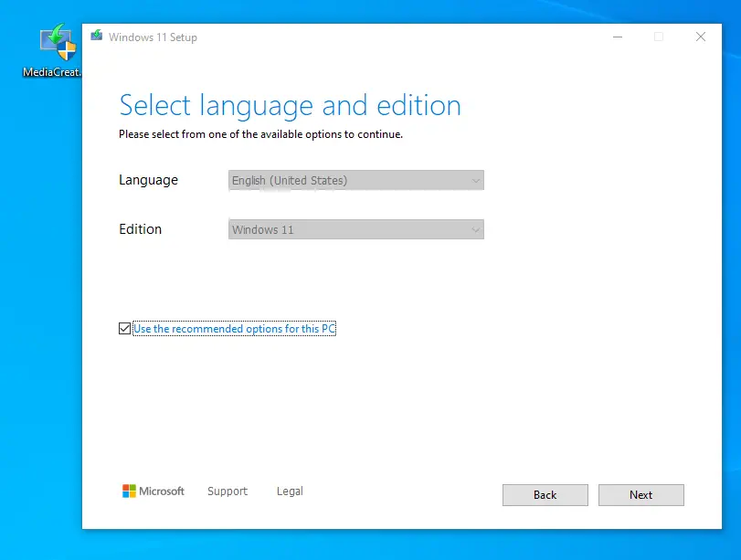Minimize the Windows 11 Setup window
The height and width of the screenshot is (560, 741).
[617, 37]
